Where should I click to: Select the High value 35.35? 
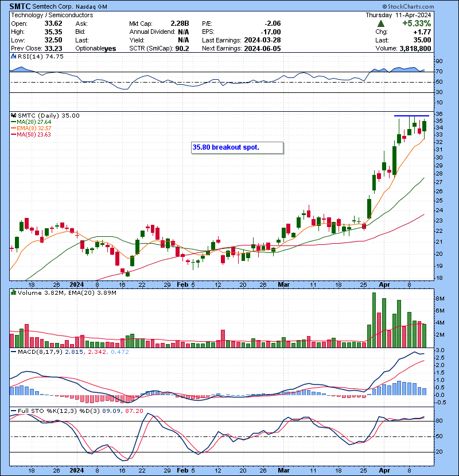[x=53, y=32]
